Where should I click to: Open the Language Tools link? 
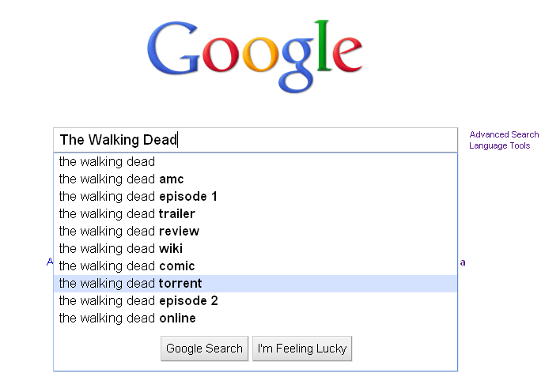point(499,145)
